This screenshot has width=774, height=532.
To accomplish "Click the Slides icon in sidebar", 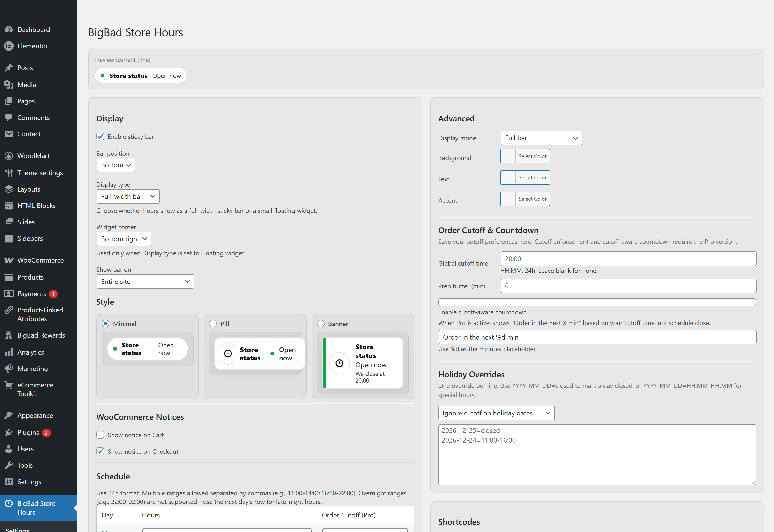I will click(x=9, y=222).
